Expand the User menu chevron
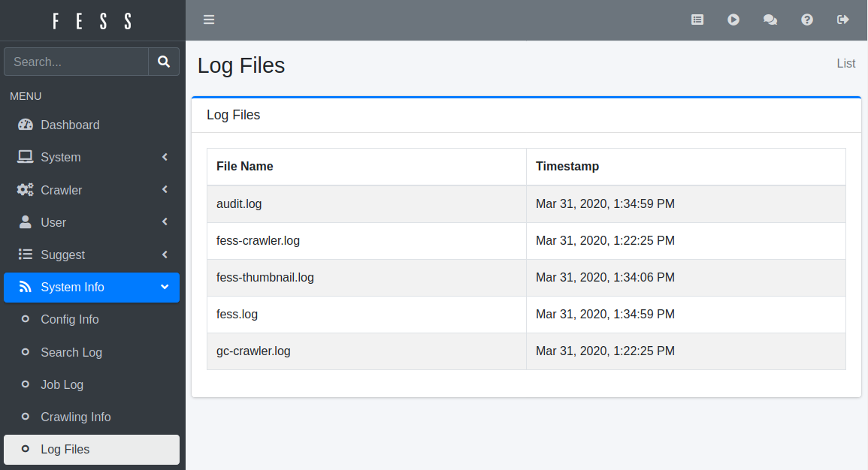 tap(165, 222)
